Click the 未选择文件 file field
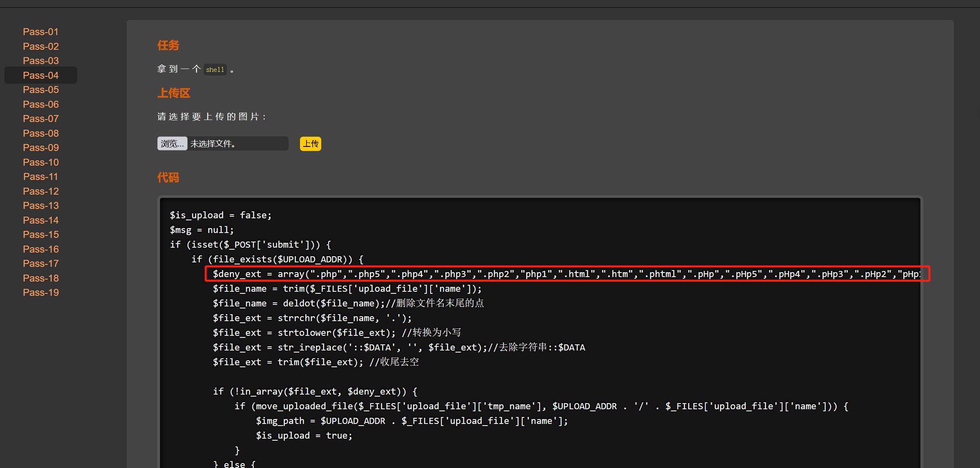980x468 pixels. [223, 144]
